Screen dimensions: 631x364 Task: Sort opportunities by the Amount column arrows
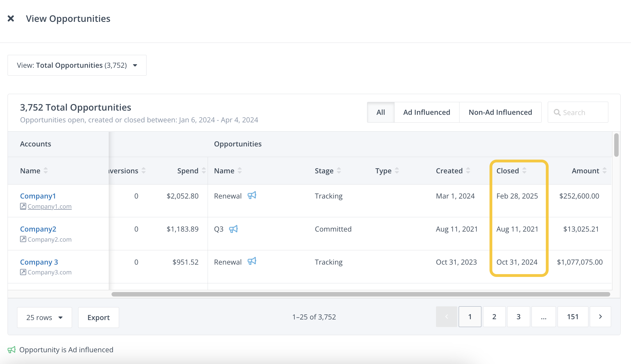pyautogui.click(x=604, y=171)
